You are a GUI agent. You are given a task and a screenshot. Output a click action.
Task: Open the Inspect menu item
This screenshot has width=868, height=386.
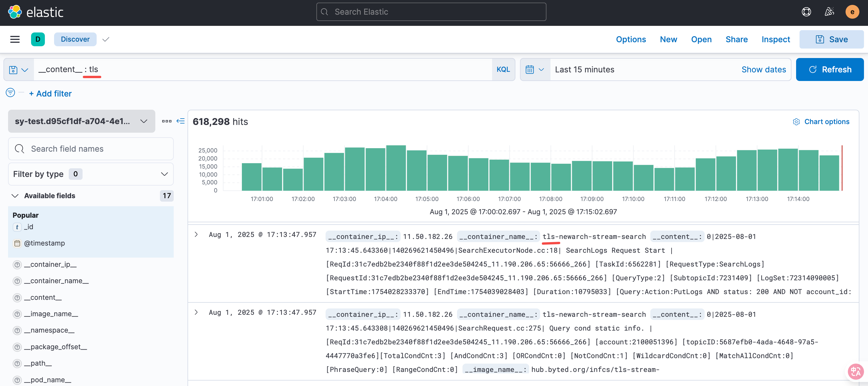click(775, 39)
